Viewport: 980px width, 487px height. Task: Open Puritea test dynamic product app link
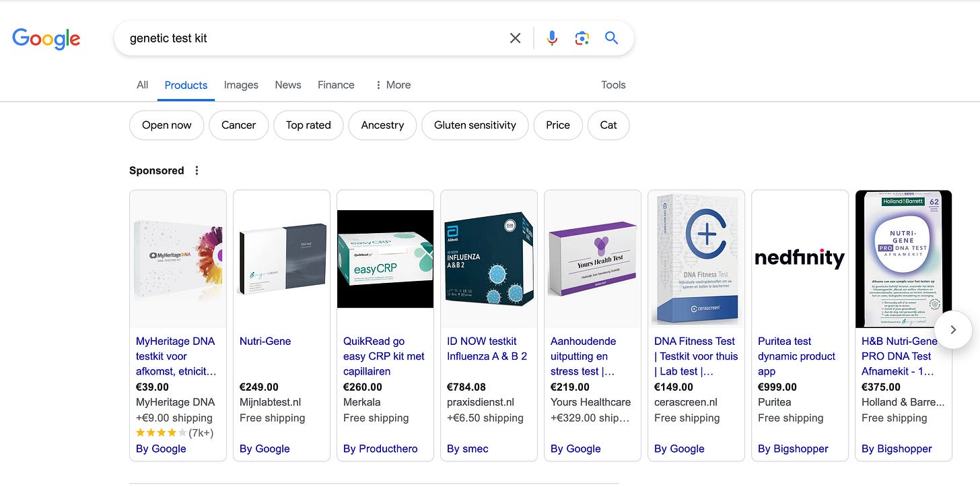[x=796, y=356]
